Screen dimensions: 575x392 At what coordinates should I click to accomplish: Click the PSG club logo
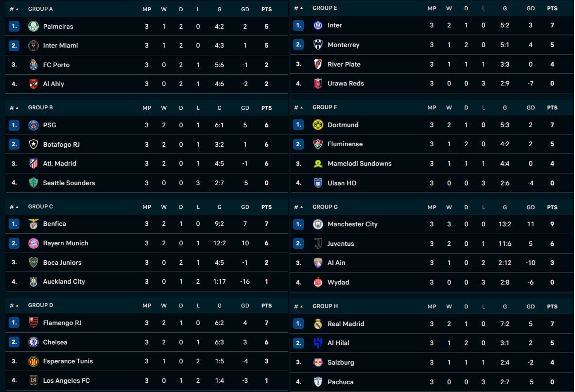point(33,125)
